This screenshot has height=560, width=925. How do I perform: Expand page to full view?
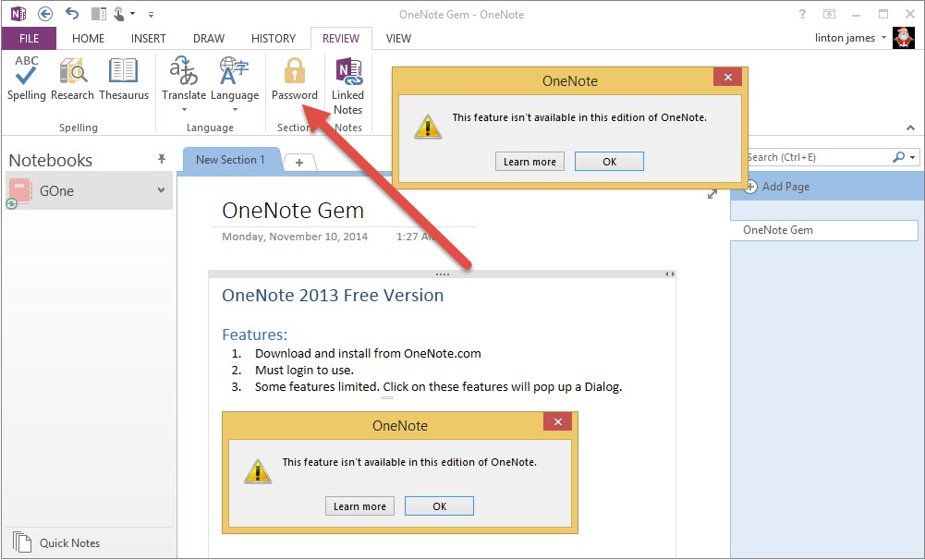click(x=712, y=194)
